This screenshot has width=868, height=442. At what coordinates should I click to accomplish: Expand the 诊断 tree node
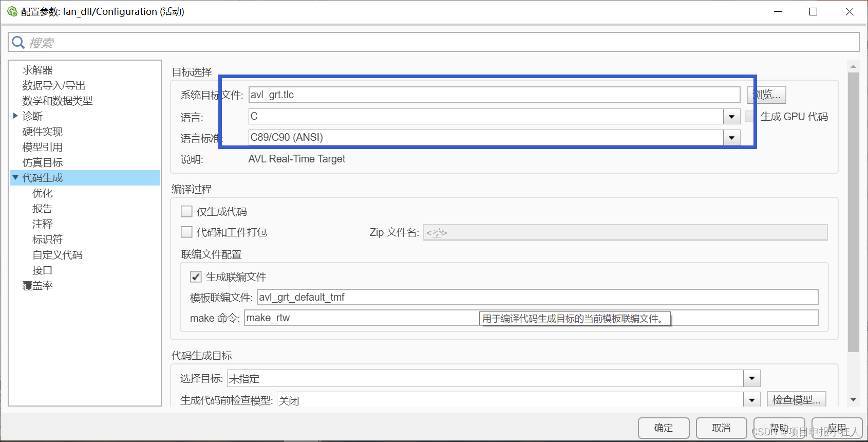pyautogui.click(x=15, y=116)
